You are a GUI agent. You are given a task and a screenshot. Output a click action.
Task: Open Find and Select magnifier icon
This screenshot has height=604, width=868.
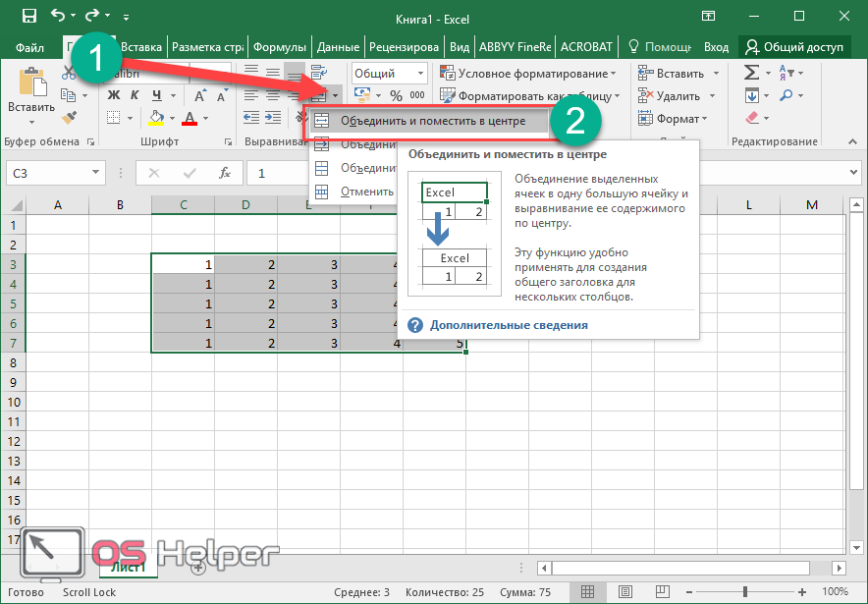[787, 95]
